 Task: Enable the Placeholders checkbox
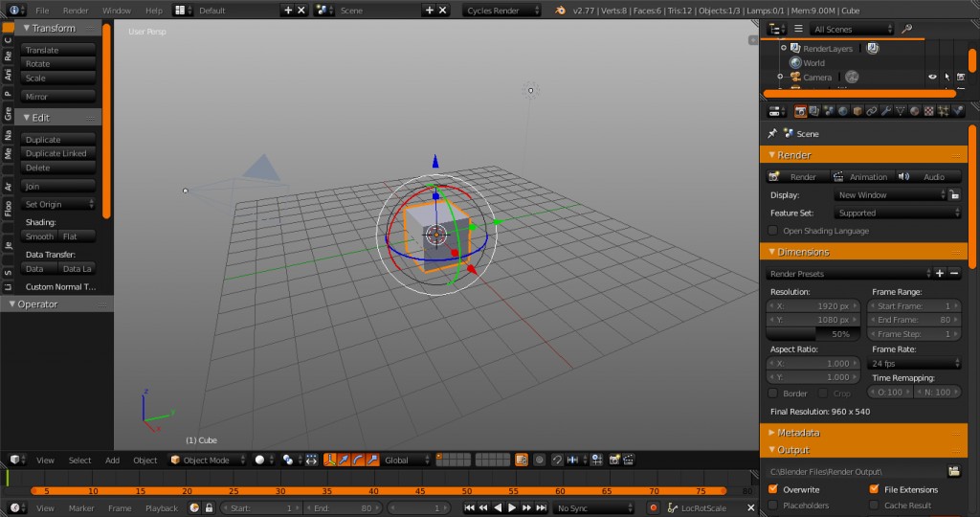click(x=773, y=506)
